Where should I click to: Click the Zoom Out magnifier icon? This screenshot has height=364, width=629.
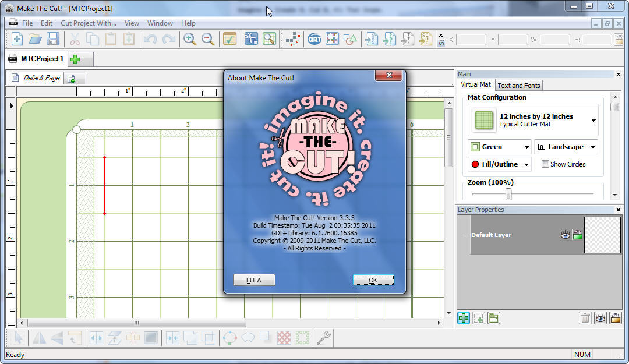[208, 39]
